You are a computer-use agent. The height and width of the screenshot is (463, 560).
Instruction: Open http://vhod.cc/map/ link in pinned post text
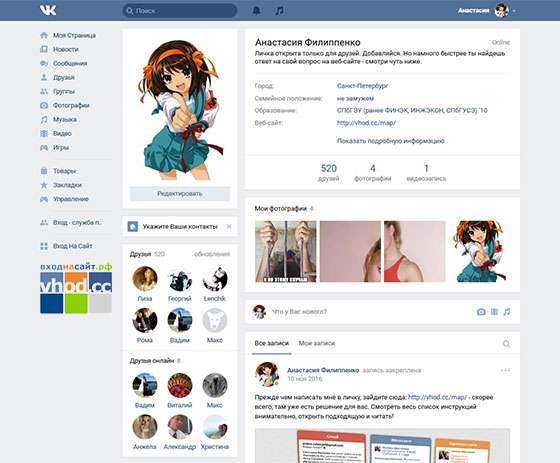pyautogui.click(x=437, y=397)
